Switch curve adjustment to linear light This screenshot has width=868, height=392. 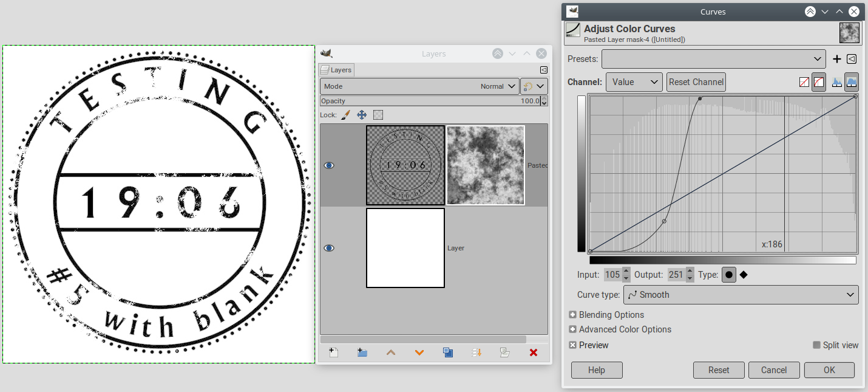804,82
